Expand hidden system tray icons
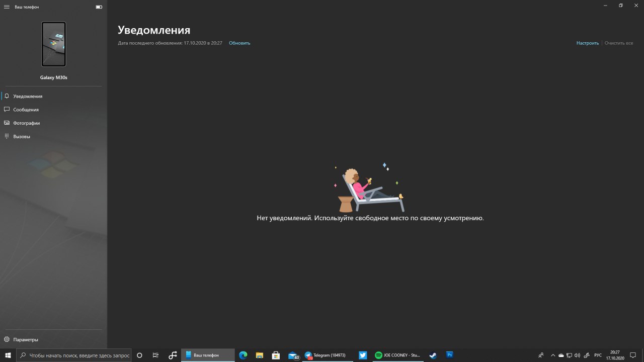Viewport: 644px width, 362px height. pyautogui.click(x=553, y=355)
